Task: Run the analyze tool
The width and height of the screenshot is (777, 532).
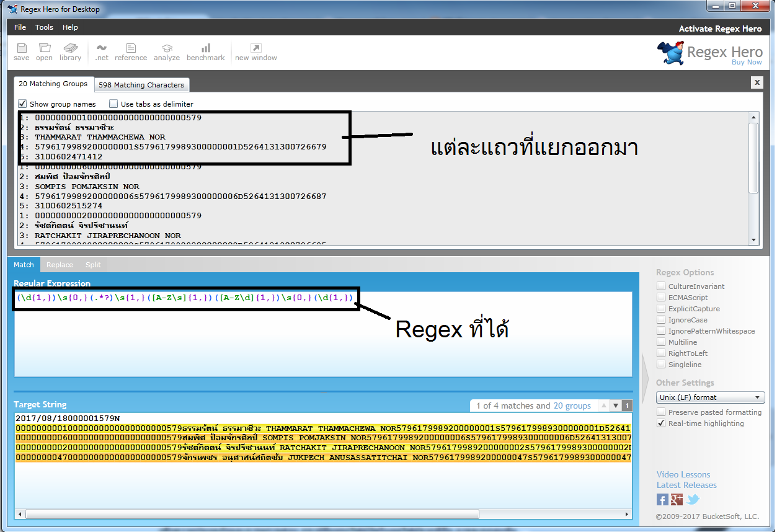Action: click(167, 52)
